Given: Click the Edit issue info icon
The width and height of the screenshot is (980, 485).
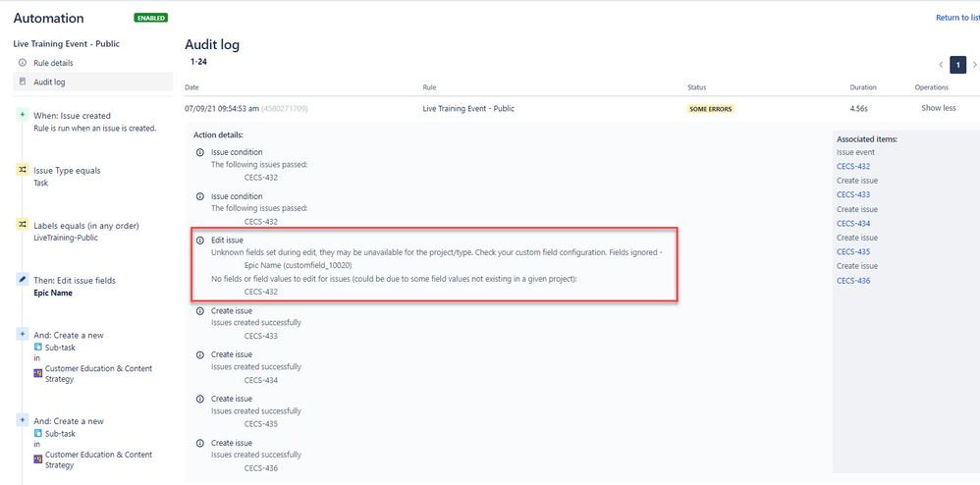Looking at the screenshot, I should [x=200, y=240].
